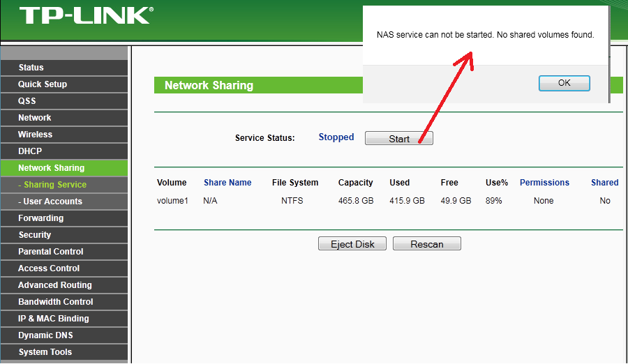Screen dimensions: 628x364
Task: Open Bandwidth Control settings
Action: tap(64, 302)
